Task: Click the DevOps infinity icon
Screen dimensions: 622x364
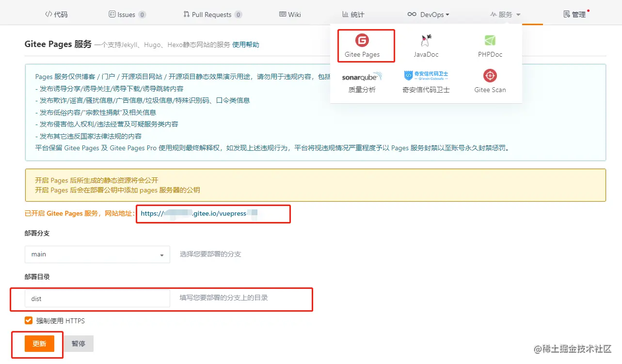Action: 412,15
